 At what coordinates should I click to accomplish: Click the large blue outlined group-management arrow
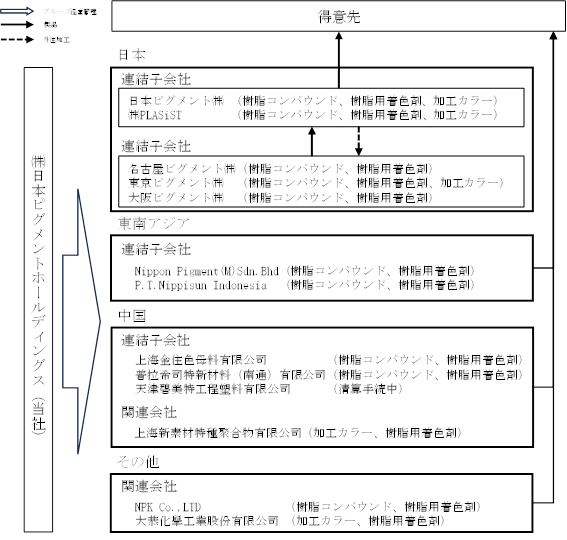coord(81,321)
